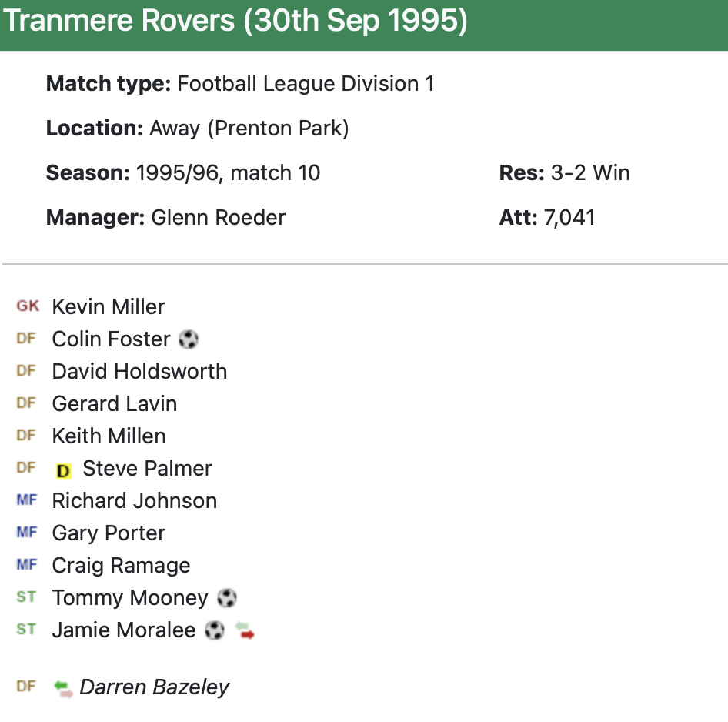Click the GK position badge for Kevin Miller
This screenshot has width=728, height=722.
pyautogui.click(x=28, y=306)
